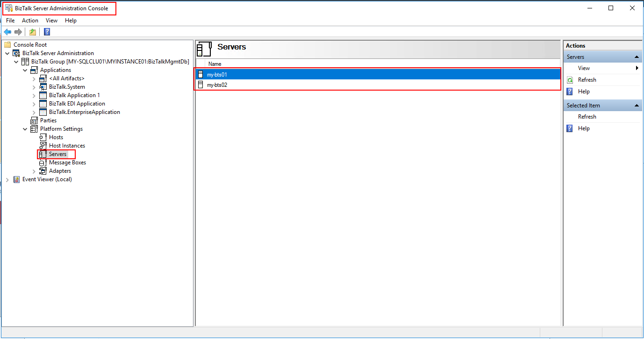
Task: Click the <All Artifacts> icon
Action: [43, 78]
